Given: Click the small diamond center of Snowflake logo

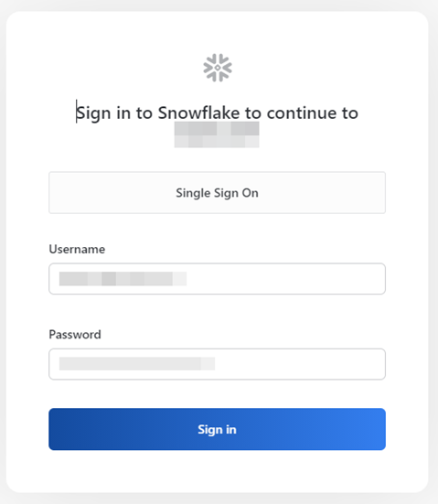Looking at the screenshot, I should pyautogui.click(x=218, y=68).
